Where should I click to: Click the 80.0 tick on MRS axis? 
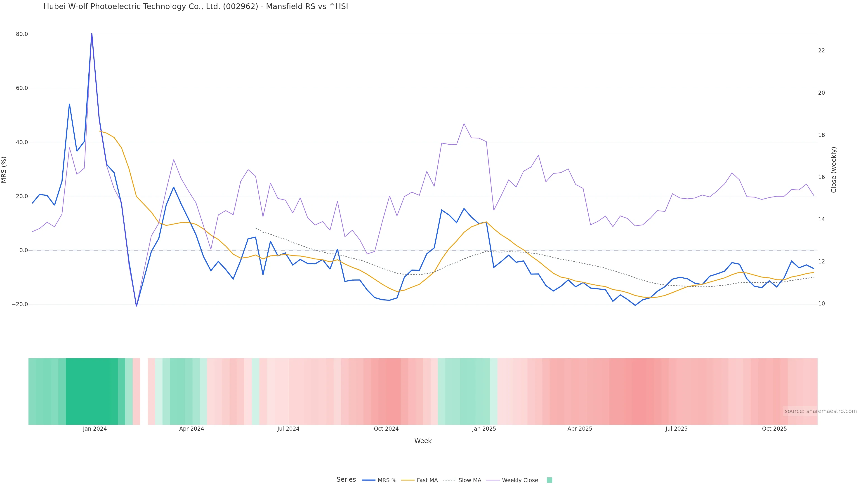22,34
